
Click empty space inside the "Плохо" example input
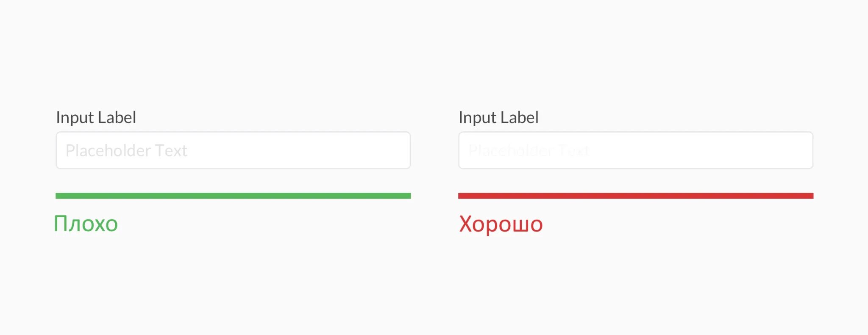pyautogui.click(x=318, y=150)
